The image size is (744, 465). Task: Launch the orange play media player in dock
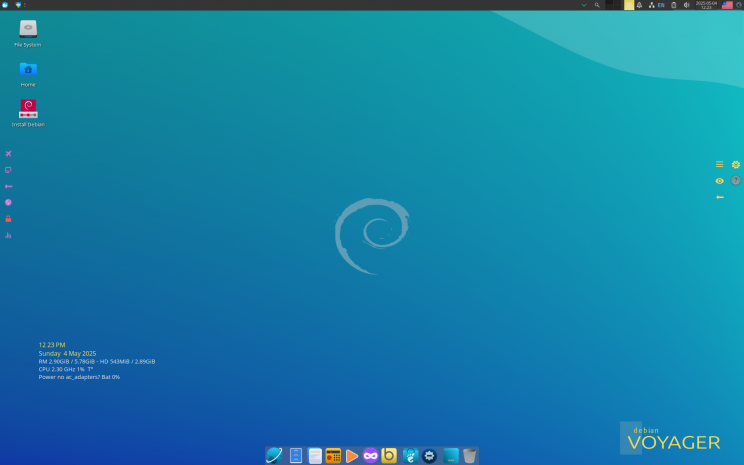(352, 456)
